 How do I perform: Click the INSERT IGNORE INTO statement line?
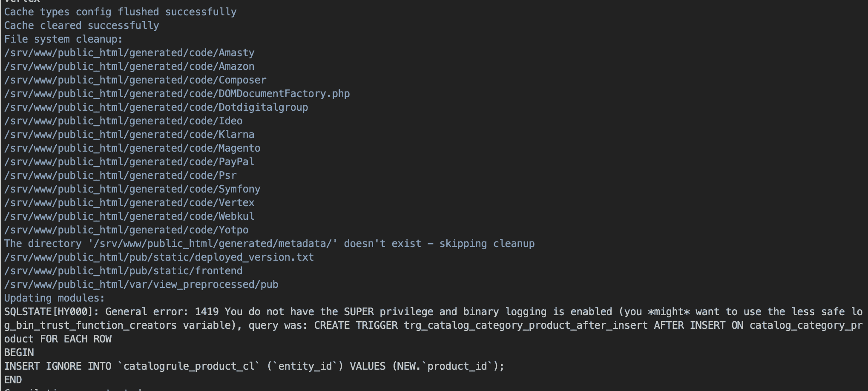(254, 366)
